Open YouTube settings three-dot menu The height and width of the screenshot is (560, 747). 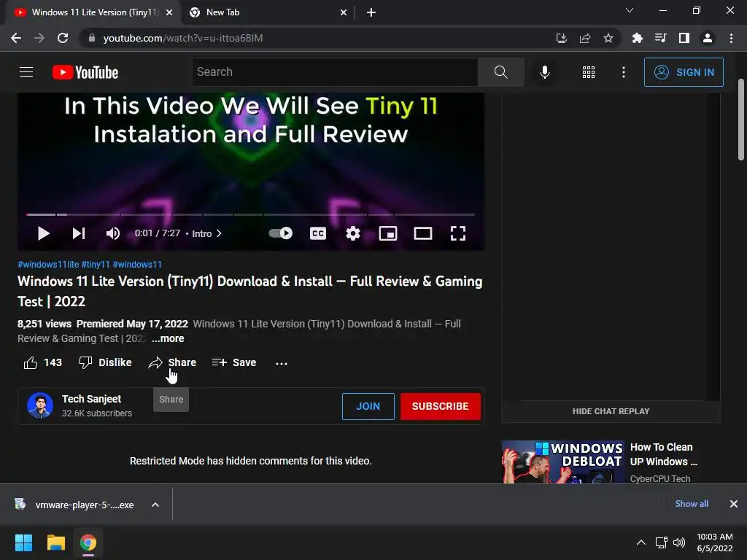pyautogui.click(x=623, y=72)
